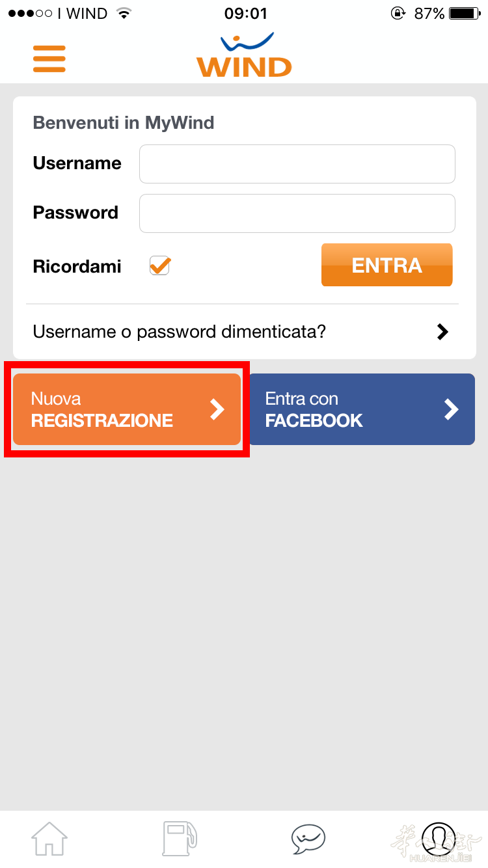Tap chevron next to forgotten password
This screenshot has width=488, height=868.
(x=442, y=332)
